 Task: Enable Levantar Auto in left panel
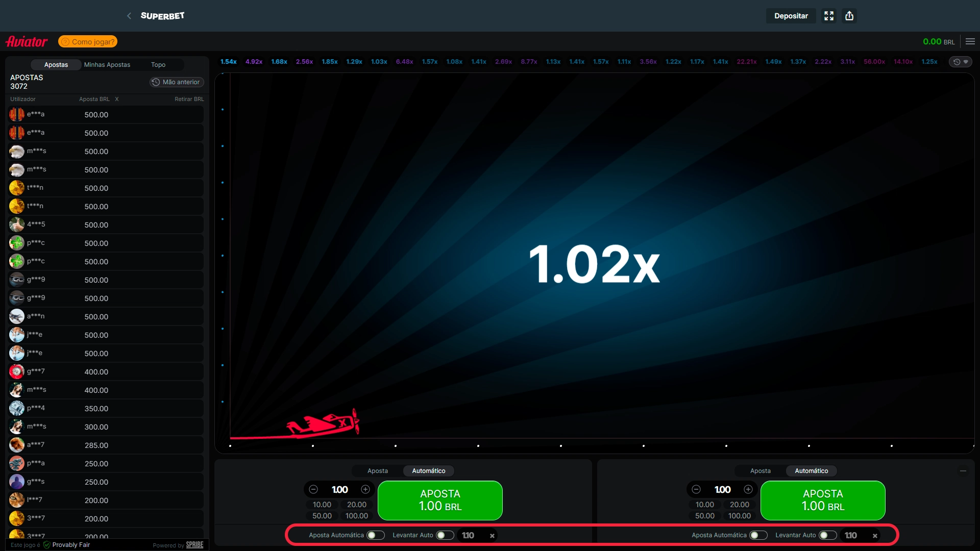tap(445, 535)
